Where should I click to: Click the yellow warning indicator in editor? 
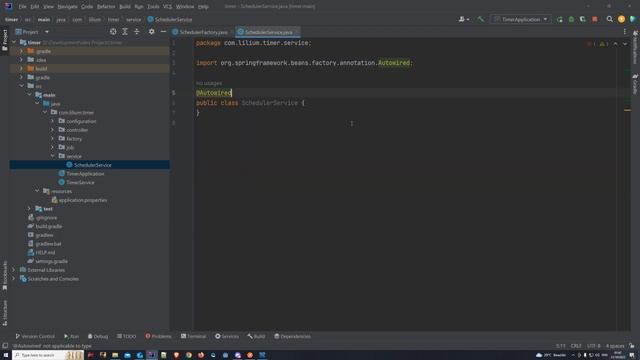[604, 44]
